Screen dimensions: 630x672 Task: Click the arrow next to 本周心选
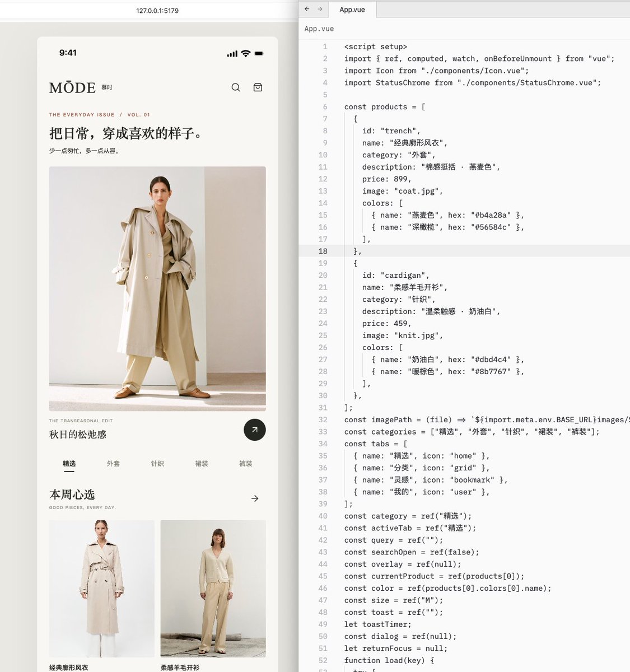255,498
